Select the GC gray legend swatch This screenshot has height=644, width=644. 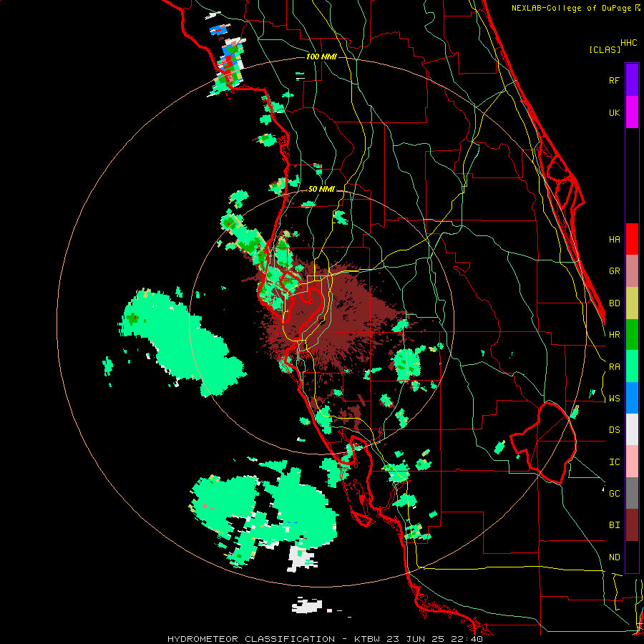pyautogui.click(x=632, y=493)
